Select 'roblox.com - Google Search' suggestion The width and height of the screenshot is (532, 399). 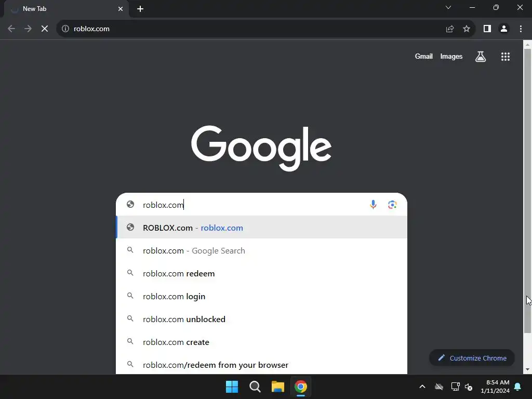pyautogui.click(x=262, y=250)
